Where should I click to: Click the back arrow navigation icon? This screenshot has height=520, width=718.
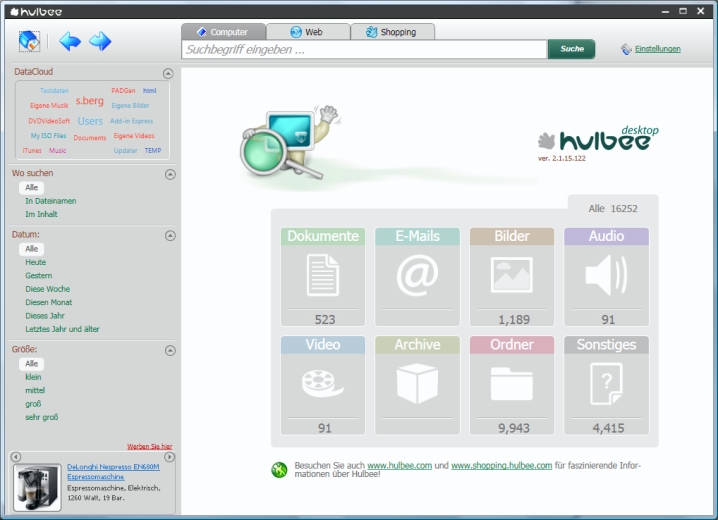click(69, 41)
